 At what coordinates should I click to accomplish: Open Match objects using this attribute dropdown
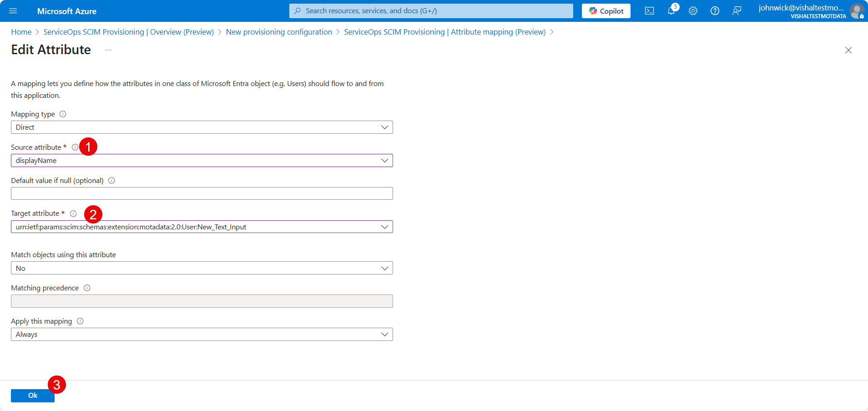(x=202, y=269)
